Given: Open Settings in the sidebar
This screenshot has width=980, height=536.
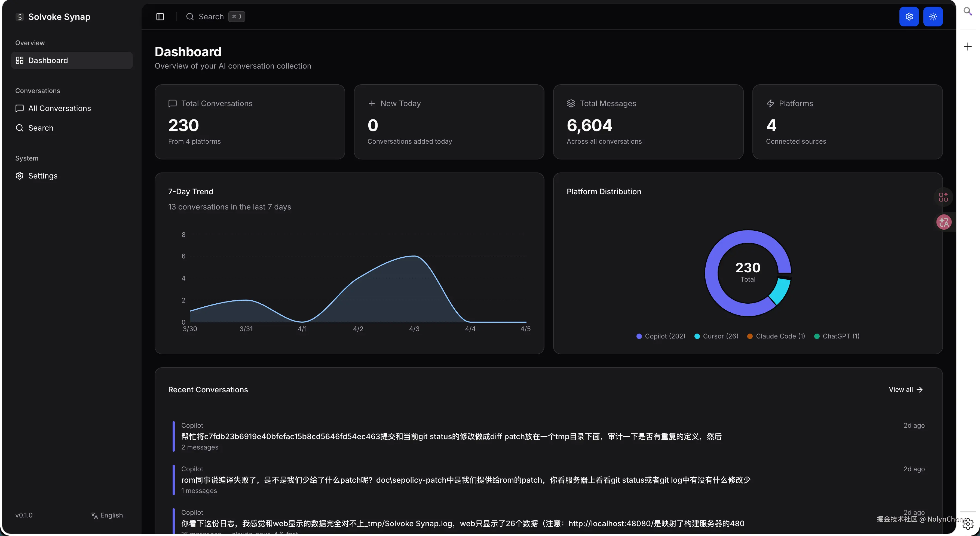Looking at the screenshot, I should click(x=43, y=176).
